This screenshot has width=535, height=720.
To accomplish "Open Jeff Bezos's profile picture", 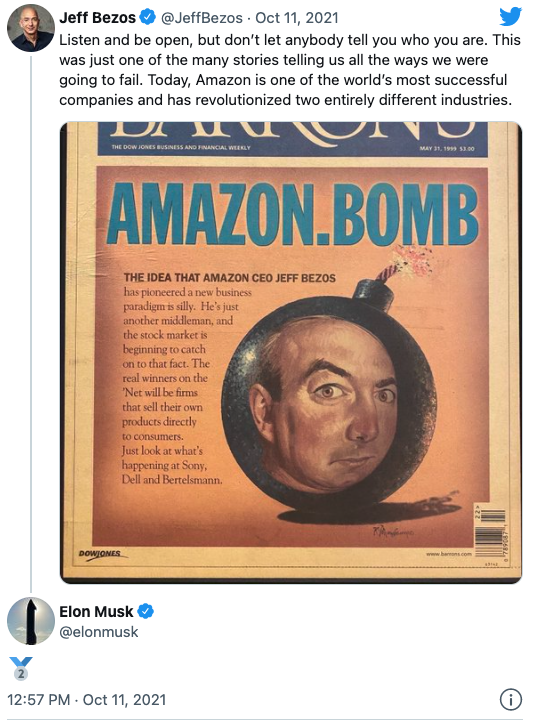I will [x=31, y=28].
